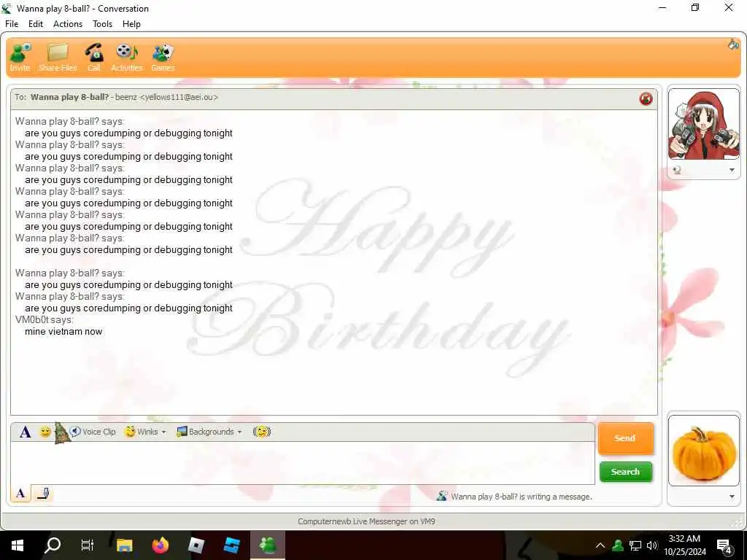The height and width of the screenshot is (560, 747).
Task: Click in the message input box
Action: [x=303, y=462]
